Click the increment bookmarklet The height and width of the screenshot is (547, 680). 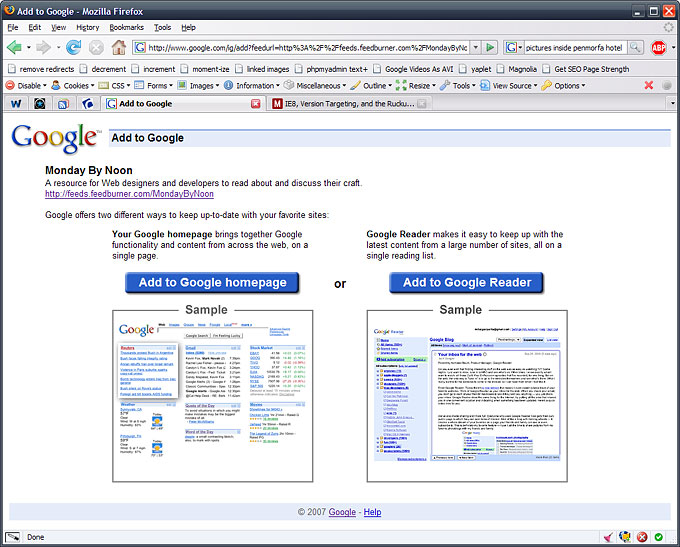coord(154,69)
